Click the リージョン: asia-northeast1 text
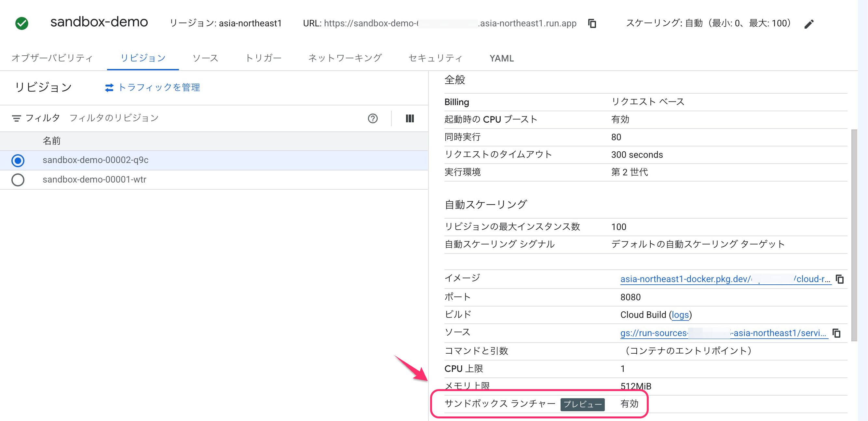Viewport: 868px width, 421px height. pos(225,23)
